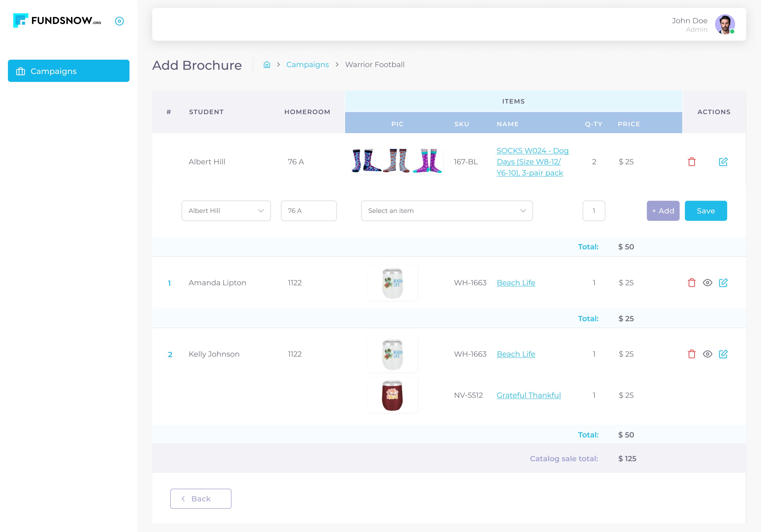Click the quantity input field

[x=593, y=211]
